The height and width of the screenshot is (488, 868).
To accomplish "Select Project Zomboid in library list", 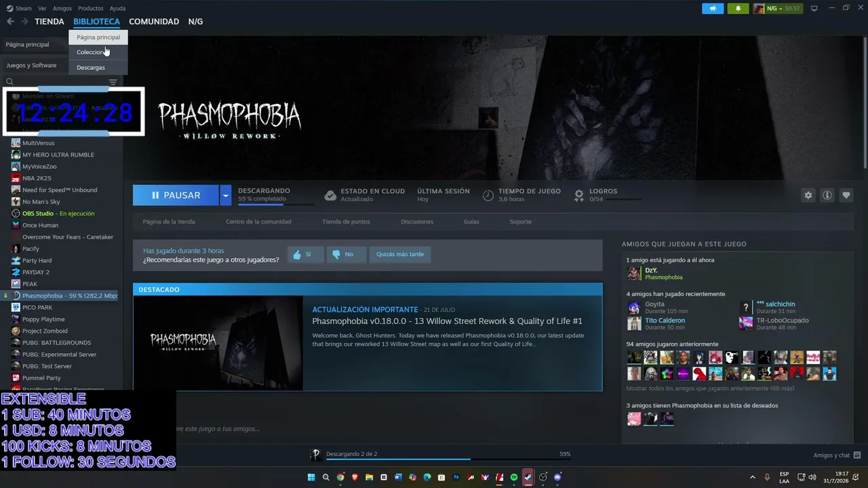I will pos(45,331).
